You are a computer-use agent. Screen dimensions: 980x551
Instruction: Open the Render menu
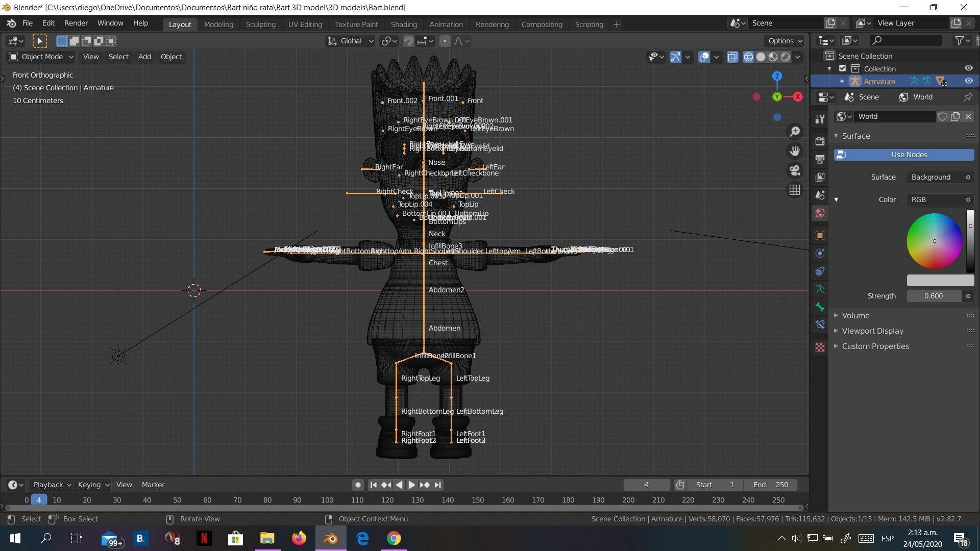pyautogui.click(x=76, y=23)
